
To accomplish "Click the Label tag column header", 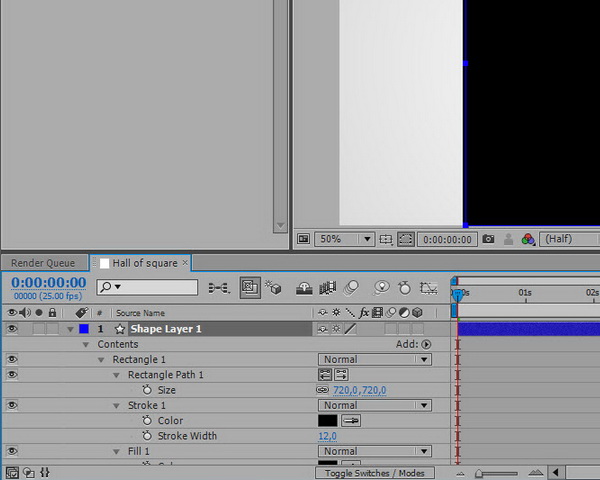I will point(82,313).
